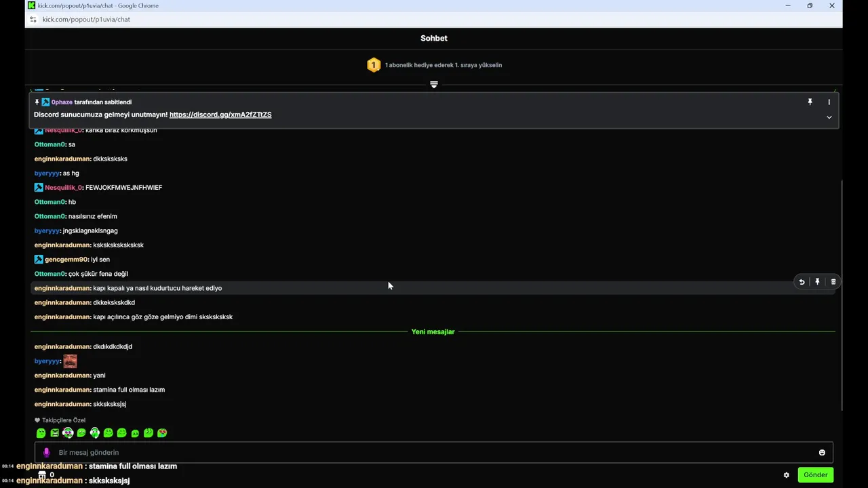Click the purple microphone icon in message box
The height and width of the screenshot is (488, 868).
(46, 452)
